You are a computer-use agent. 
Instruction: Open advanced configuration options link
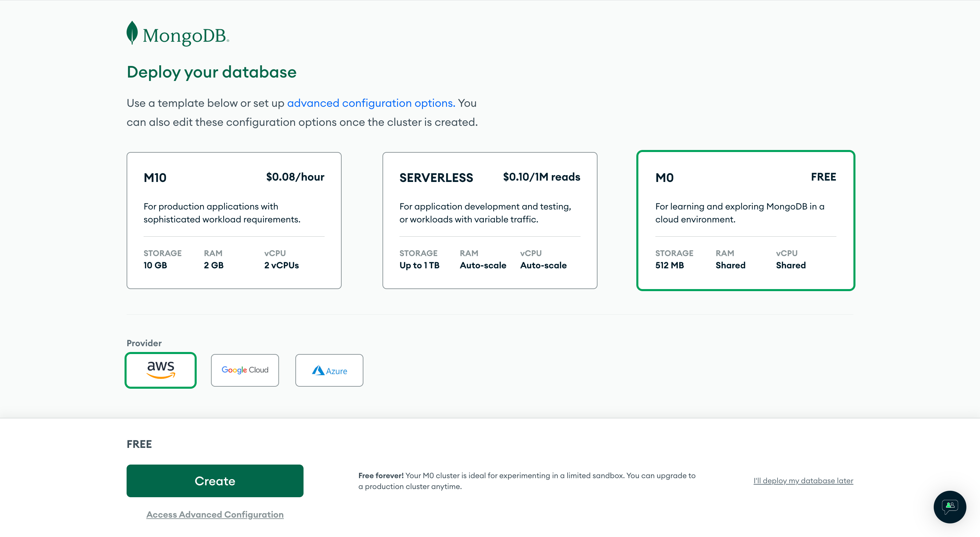[x=371, y=103]
